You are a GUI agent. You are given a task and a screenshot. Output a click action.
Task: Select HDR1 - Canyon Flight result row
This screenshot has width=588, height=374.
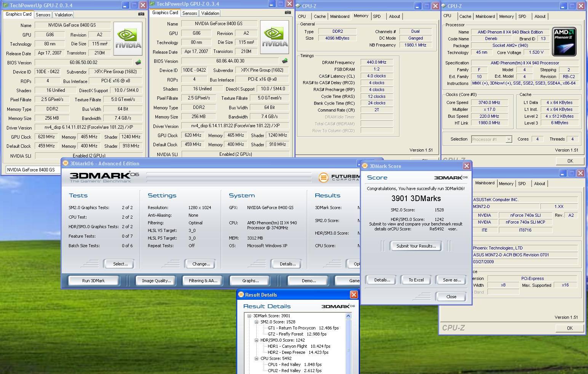tap(299, 346)
